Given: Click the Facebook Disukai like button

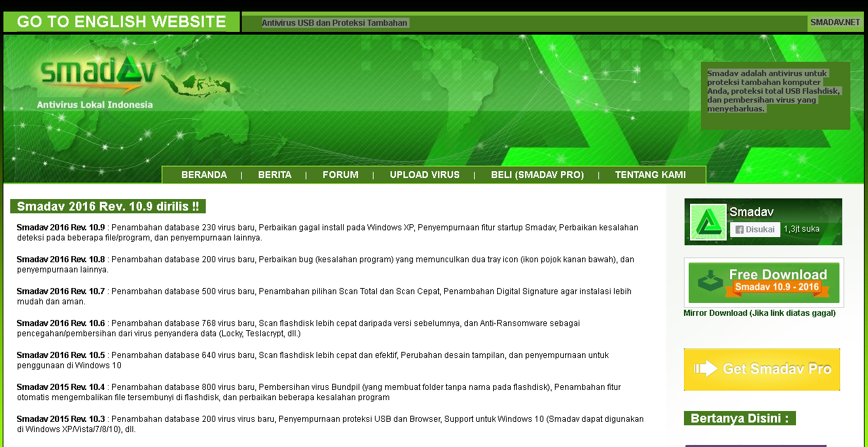Looking at the screenshot, I should point(755,230).
